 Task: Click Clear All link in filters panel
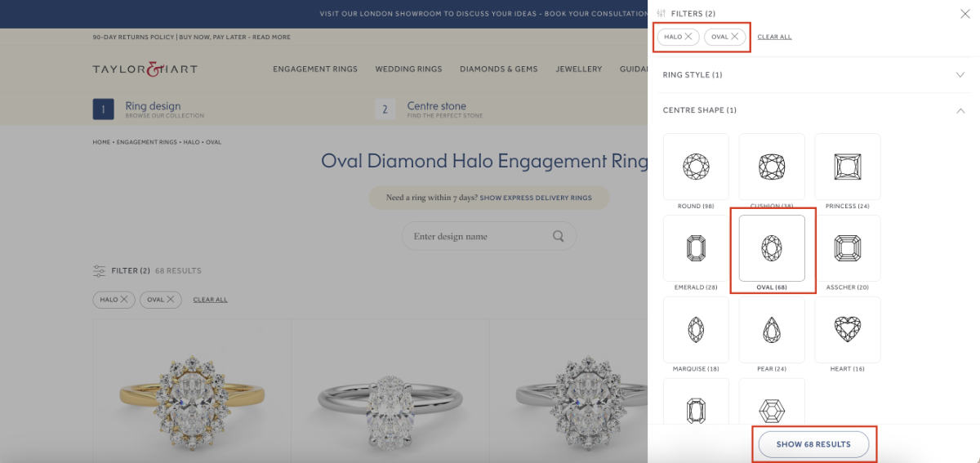pyautogui.click(x=774, y=37)
